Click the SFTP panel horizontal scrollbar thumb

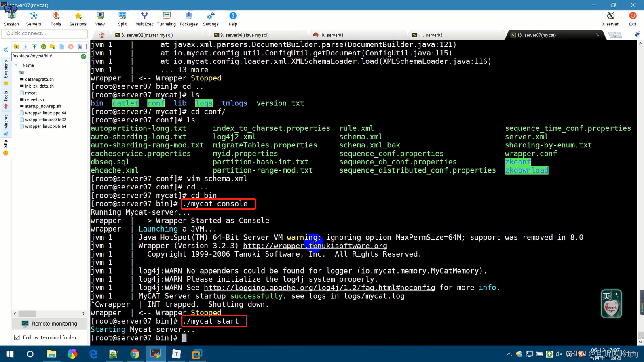point(27,314)
